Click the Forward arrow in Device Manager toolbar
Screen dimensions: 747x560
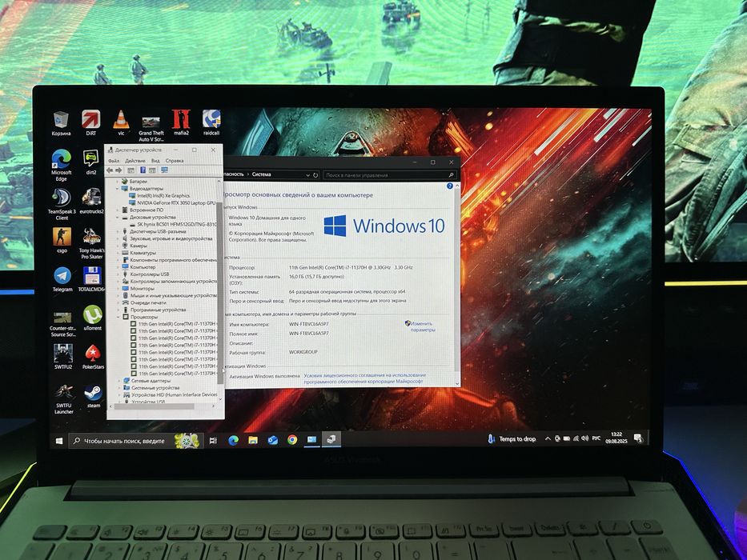pos(118,170)
